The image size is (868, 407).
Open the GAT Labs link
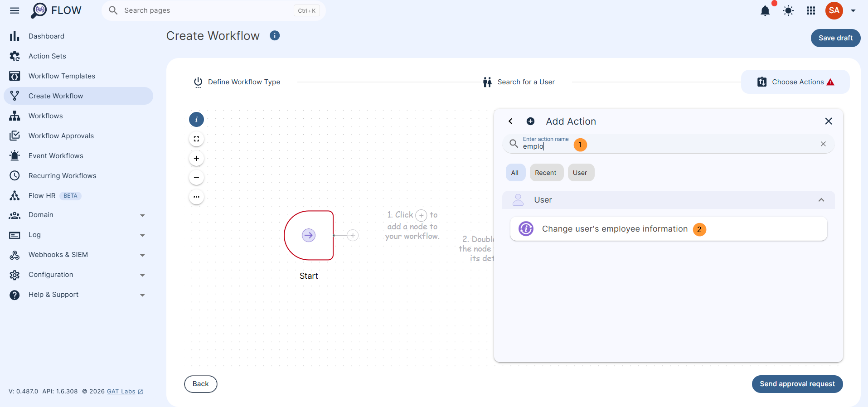coord(121,391)
